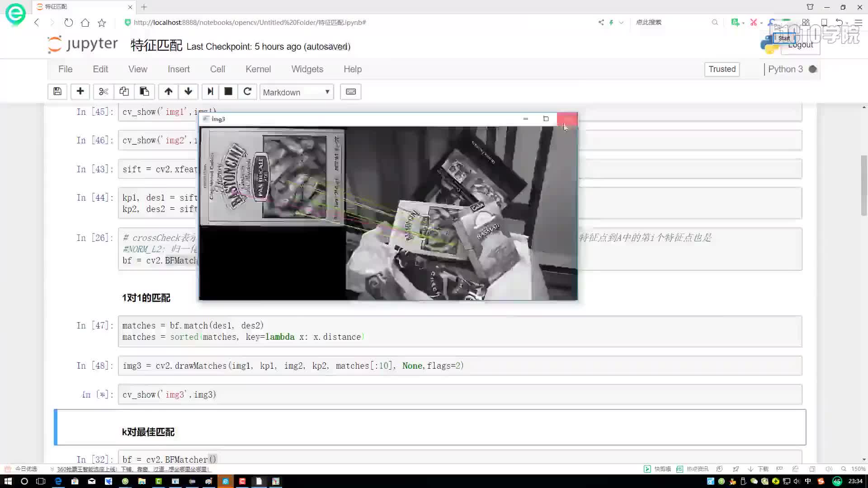This screenshot has width=868, height=488.
Task: Interrupt the kernel with the stop icon
Action: pyautogui.click(x=228, y=92)
